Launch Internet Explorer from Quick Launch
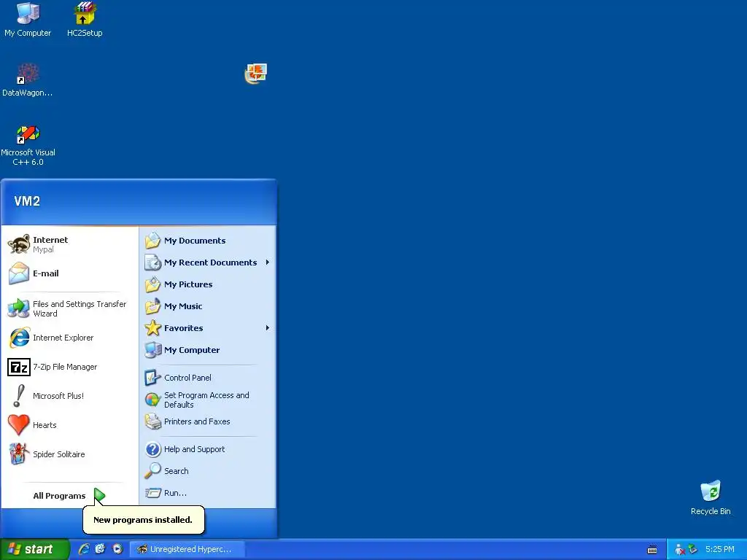 85,549
